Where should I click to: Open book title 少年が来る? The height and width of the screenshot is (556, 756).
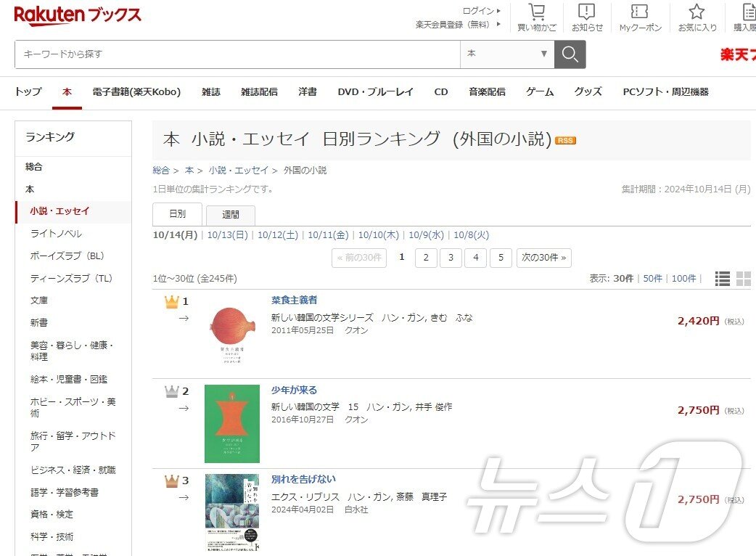pos(294,390)
